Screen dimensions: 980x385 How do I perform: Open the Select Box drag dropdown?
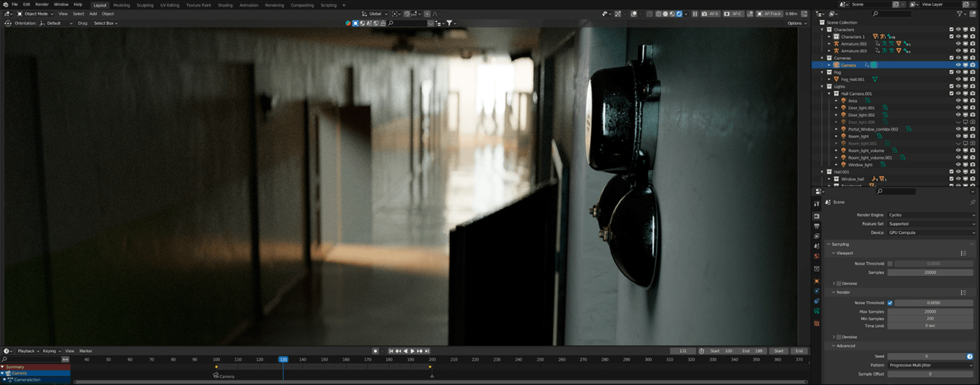pyautogui.click(x=106, y=23)
